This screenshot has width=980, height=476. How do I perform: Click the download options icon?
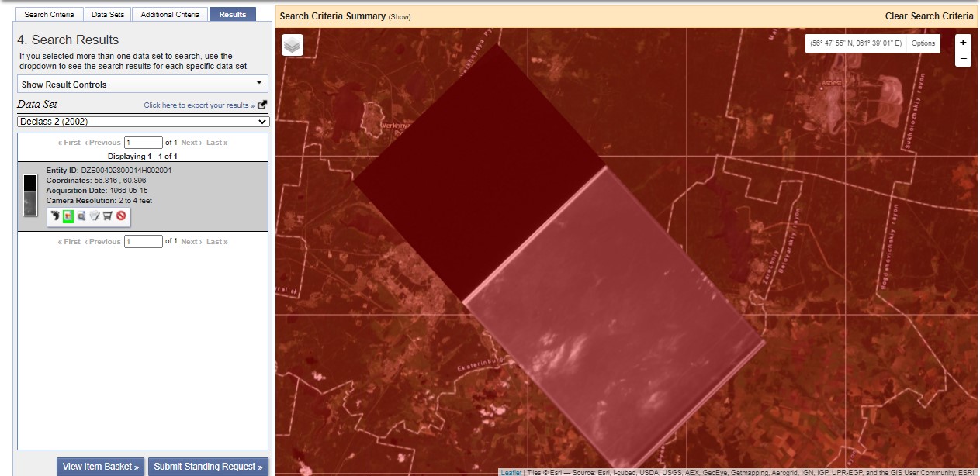(95, 216)
